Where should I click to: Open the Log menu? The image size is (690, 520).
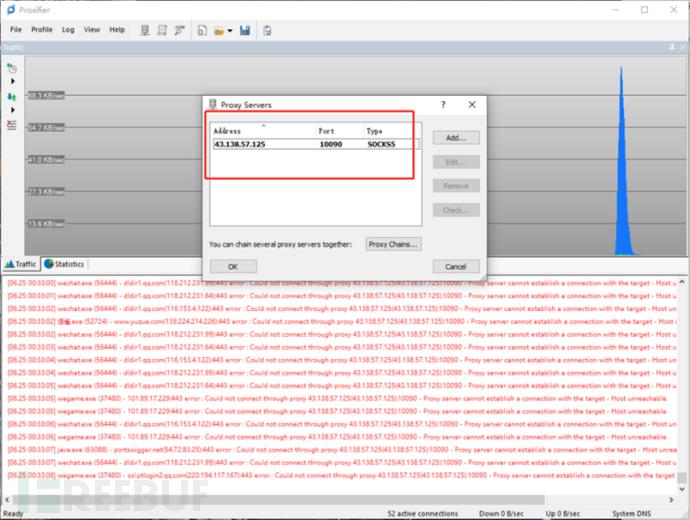[x=68, y=29]
